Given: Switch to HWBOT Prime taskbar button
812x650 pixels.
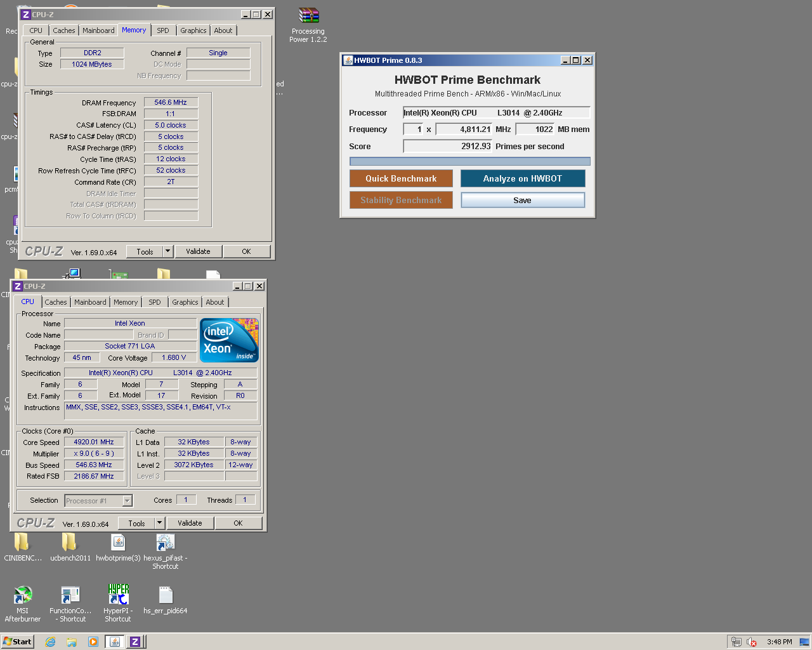Looking at the screenshot, I should pyautogui.click(x=115, y=642).
